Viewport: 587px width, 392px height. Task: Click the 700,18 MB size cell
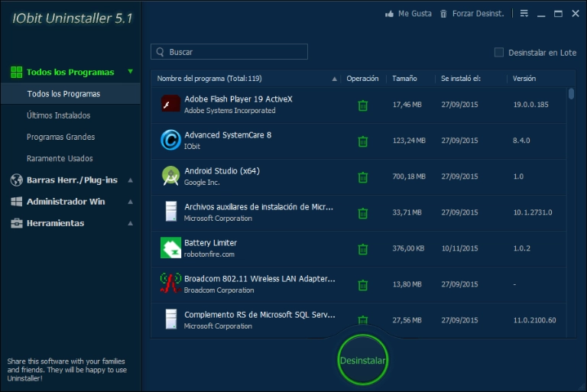[409, 177]
